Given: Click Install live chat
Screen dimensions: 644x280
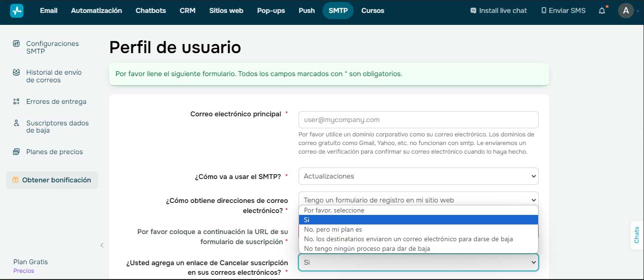Looking at the screenshot, I should pyautogui.click(x=498, y=11).
